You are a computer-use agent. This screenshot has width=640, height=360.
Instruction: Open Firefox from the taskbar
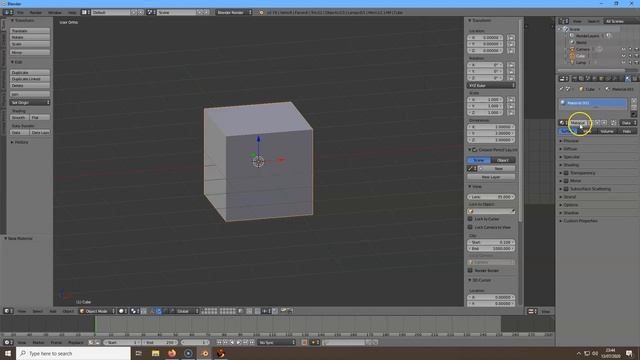(172, 353)
